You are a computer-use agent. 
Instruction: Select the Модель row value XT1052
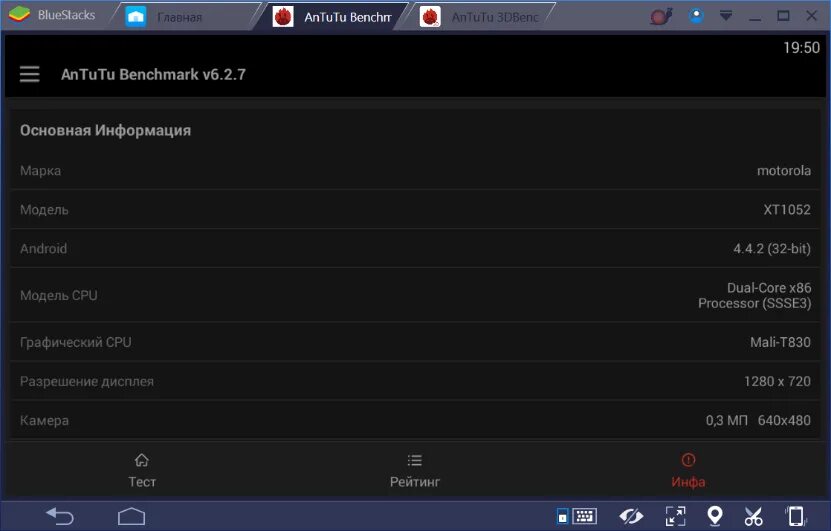[x=787, y=210]
